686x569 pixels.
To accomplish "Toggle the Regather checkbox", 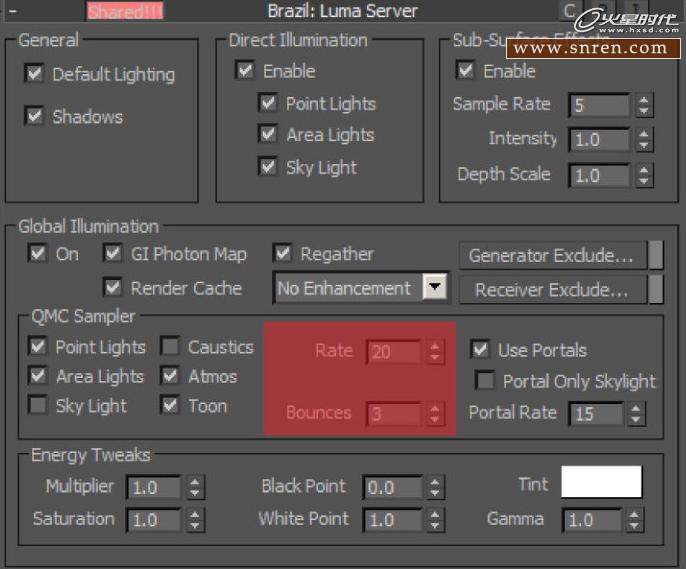I will click(x=283, y=253).
